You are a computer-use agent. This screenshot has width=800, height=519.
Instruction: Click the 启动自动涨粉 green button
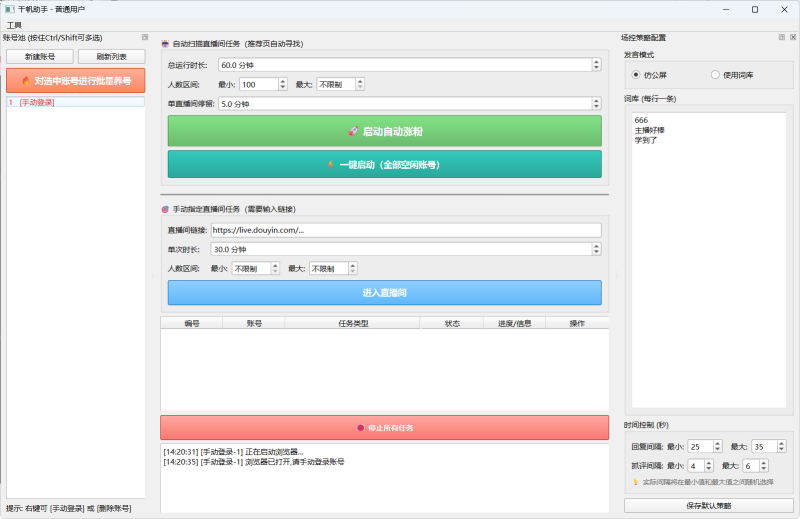[385, 131]
